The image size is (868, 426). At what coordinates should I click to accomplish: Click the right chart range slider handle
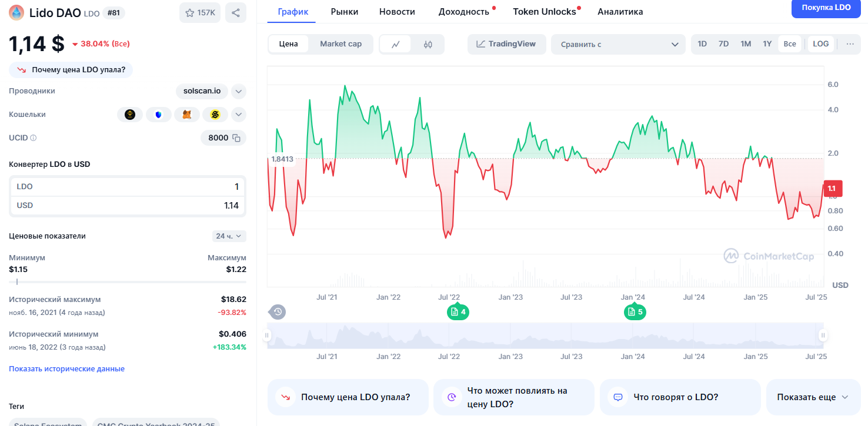pos(823,336)
